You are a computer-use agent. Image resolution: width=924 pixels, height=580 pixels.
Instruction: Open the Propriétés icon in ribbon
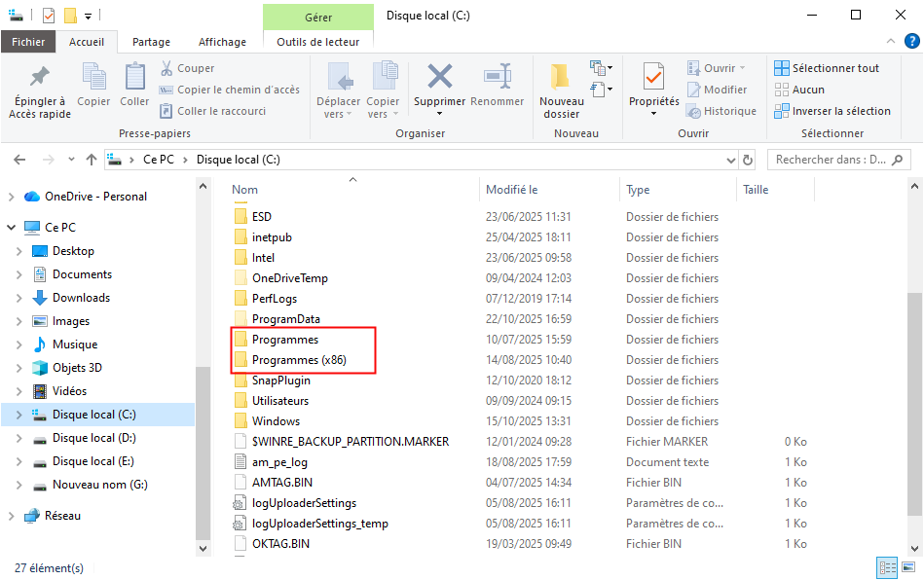coord(653,77)
